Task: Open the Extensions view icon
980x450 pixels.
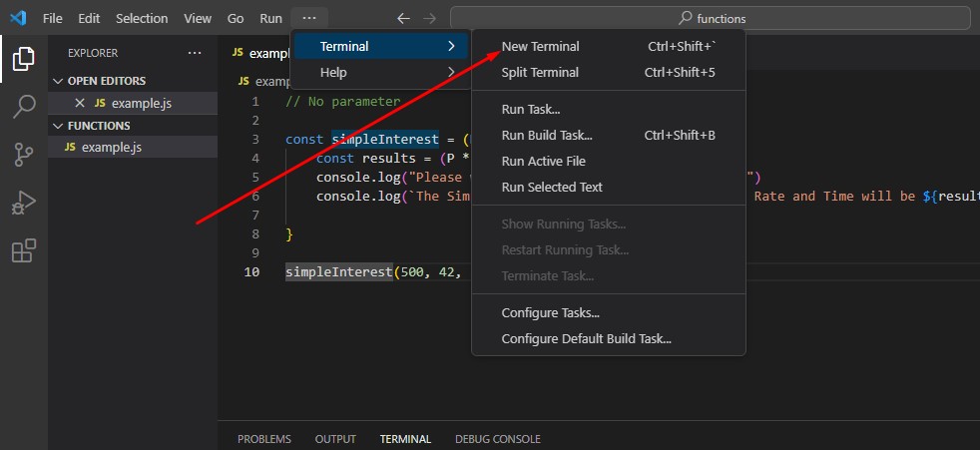Action: [x=24, y=250]
